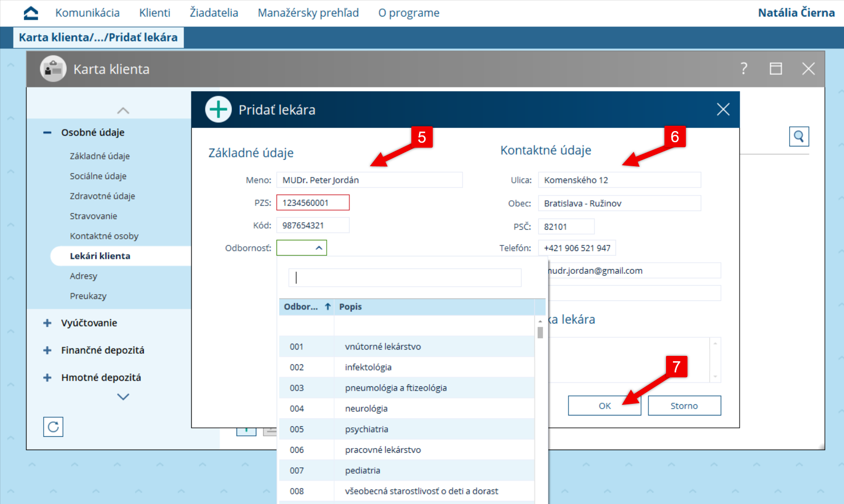Open Stravovanie in the sidebar
This screenshot has width=844, height=504.
point(93,216)
